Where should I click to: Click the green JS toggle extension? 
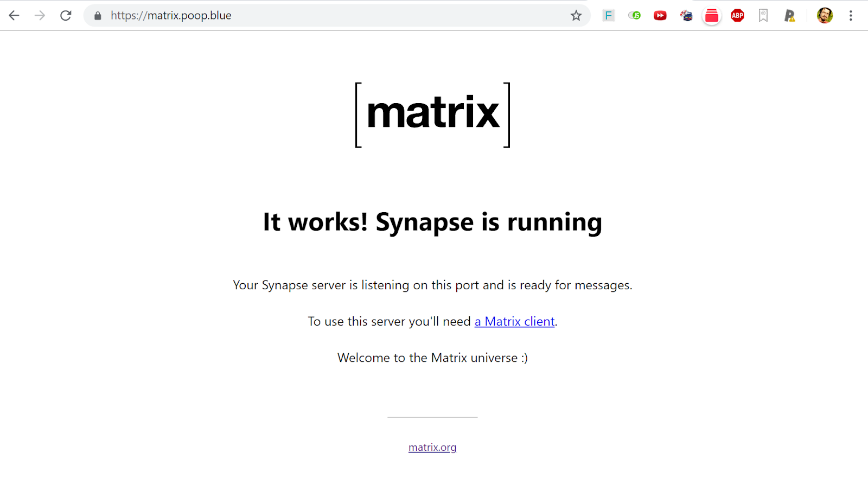click(634, 16)
